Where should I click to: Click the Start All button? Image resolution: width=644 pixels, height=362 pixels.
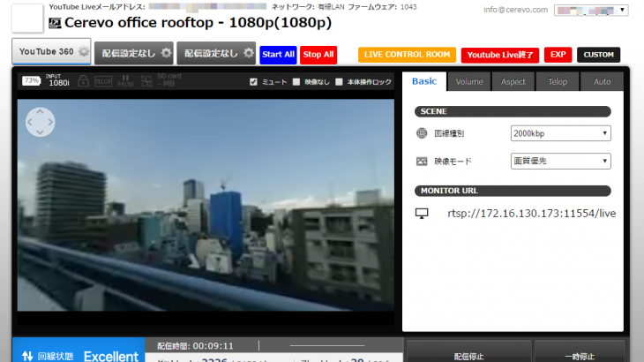pos(278,55)
